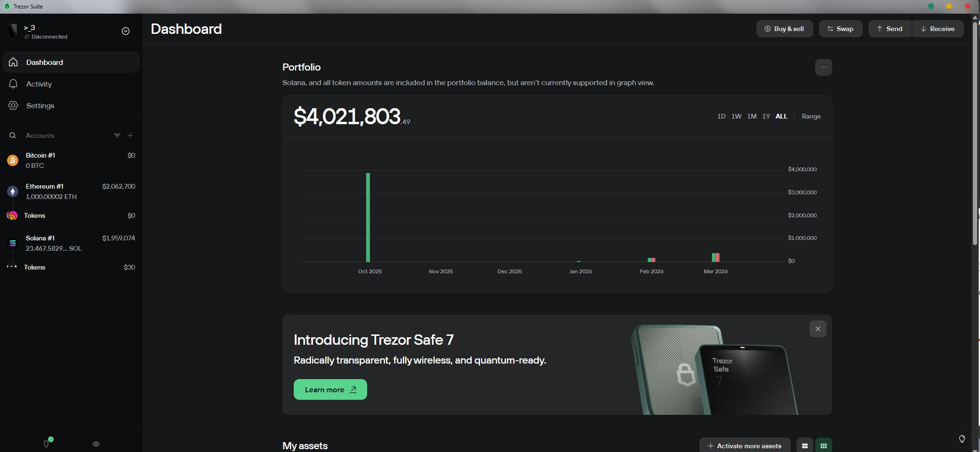The height and width of the screenshot is (452, 980).
Task: Click the Feb 2026 graph bars
Action: point(651,260)
